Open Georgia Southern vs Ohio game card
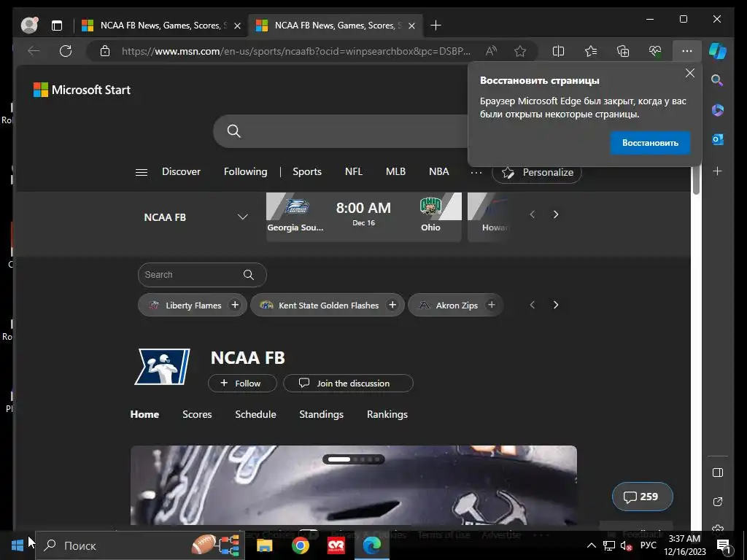The image size is (747, 560). pos(363,217)
